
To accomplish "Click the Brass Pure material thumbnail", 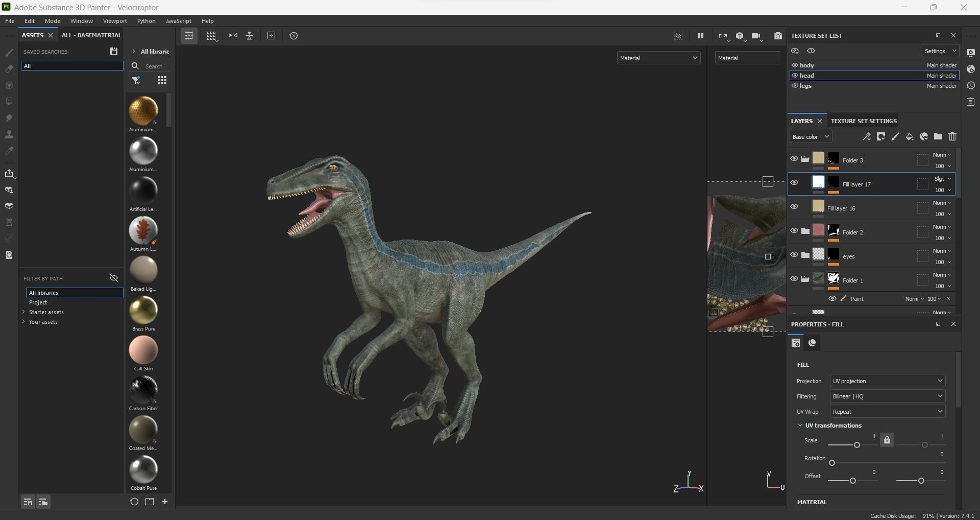I will pos(143,310).
